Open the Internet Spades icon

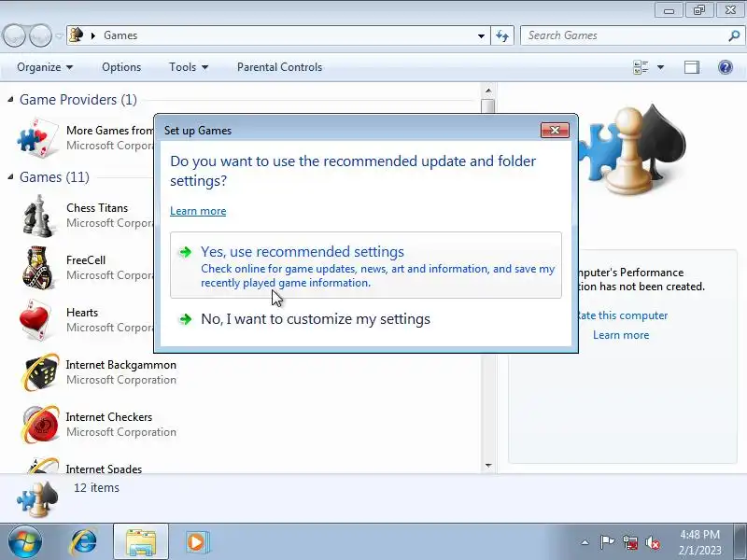(43, 465)
